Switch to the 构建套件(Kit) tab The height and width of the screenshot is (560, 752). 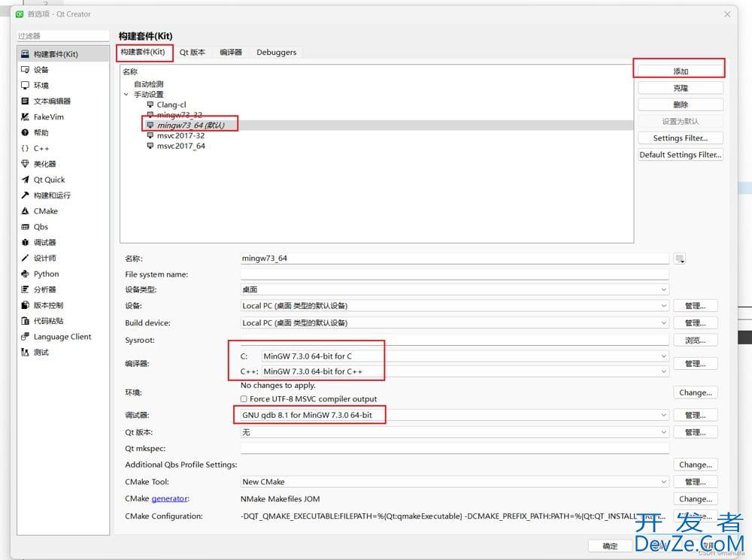[x=143, y=52]
